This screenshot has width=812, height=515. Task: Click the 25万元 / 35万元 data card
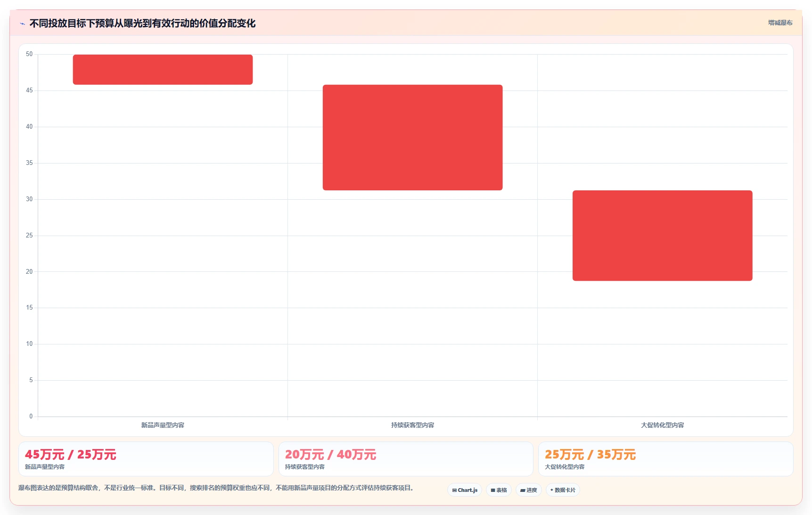click(x=665, y=459)
